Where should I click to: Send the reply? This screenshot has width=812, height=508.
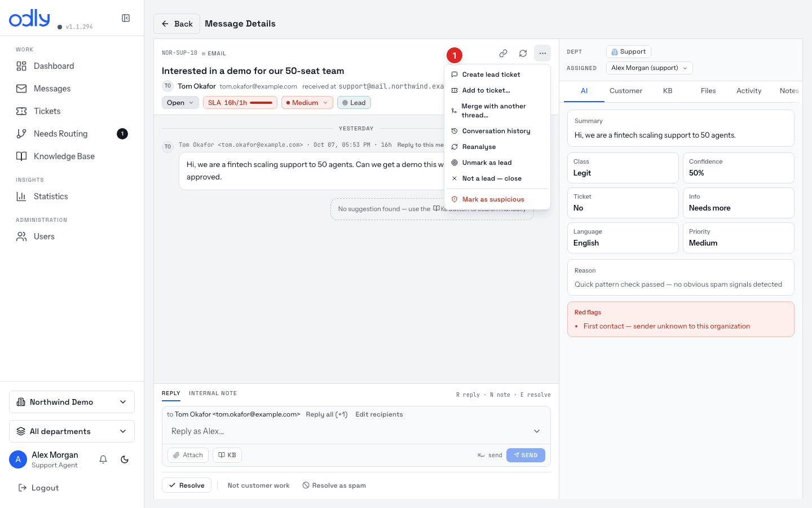[x=526, y=455]
